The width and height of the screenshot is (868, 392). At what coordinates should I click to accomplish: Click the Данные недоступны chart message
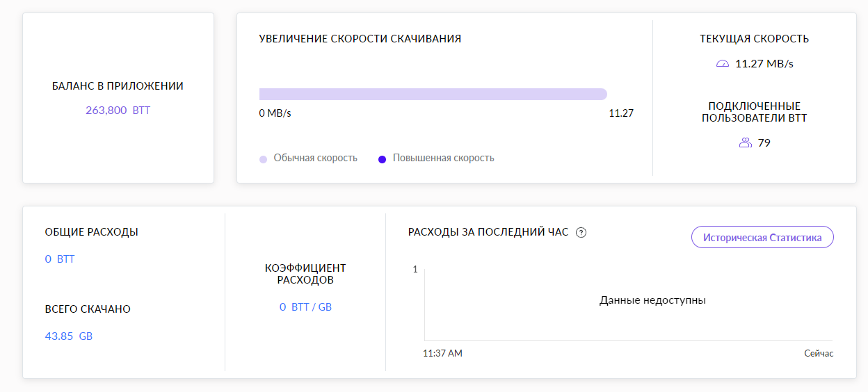point(652,300)
